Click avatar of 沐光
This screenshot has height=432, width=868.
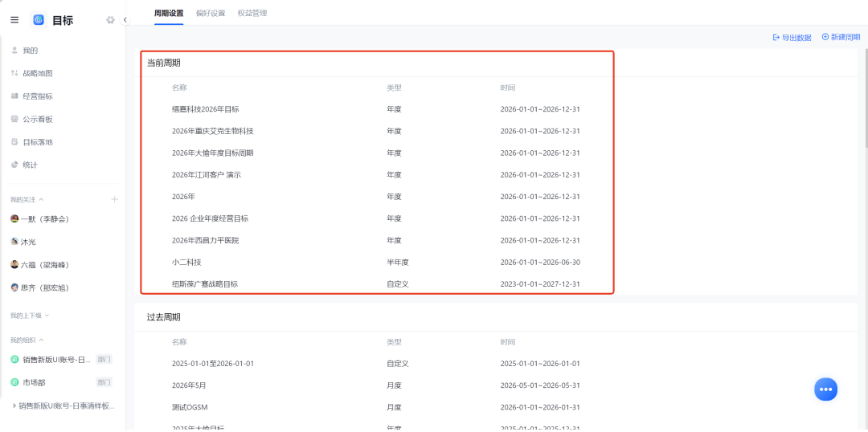tap(15, 242)
